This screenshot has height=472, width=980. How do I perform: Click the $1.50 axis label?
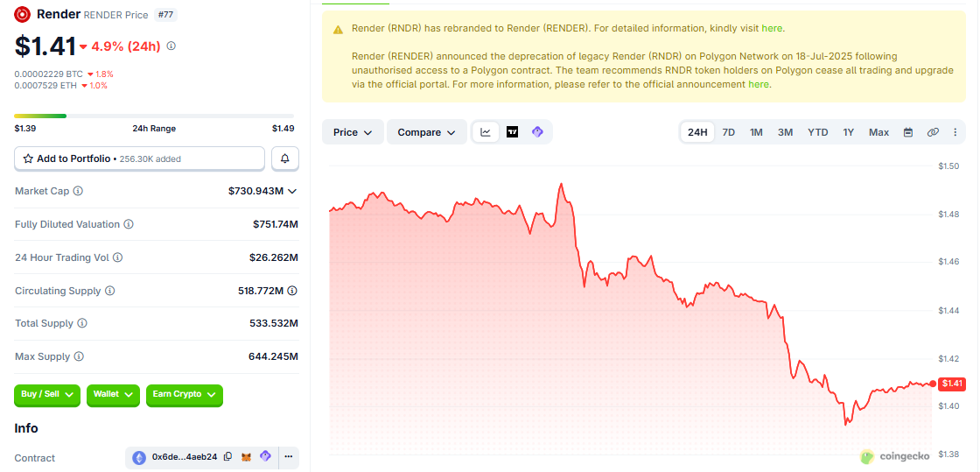click(948, 166)
